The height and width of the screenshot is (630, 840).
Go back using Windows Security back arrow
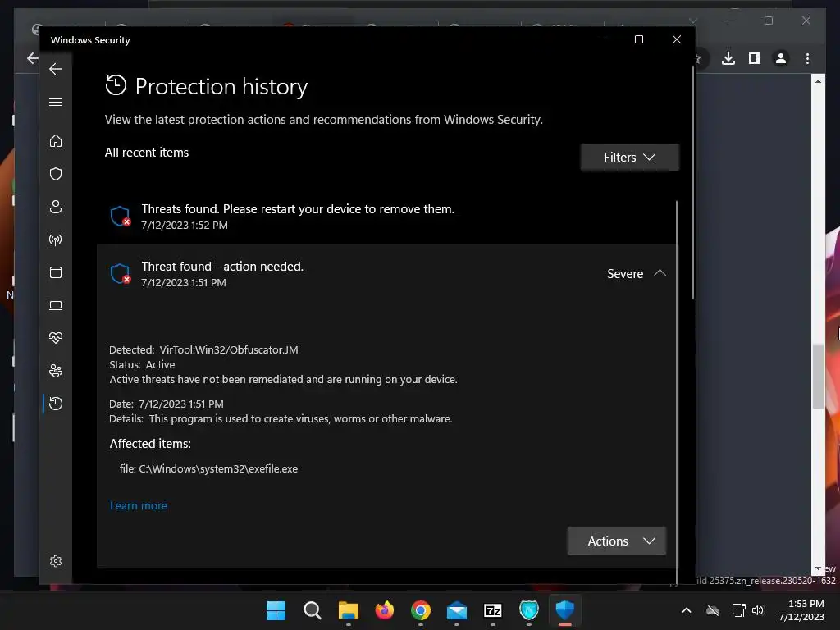[56, 69]
